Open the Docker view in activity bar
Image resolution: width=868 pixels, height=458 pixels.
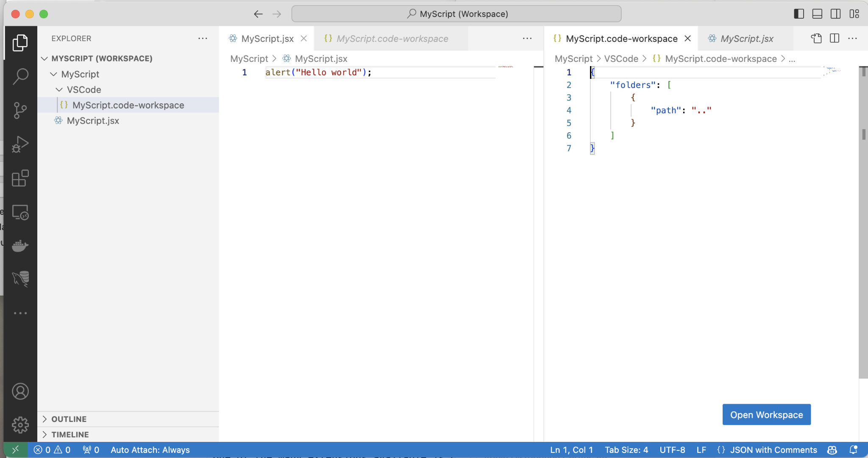[20, 246]
